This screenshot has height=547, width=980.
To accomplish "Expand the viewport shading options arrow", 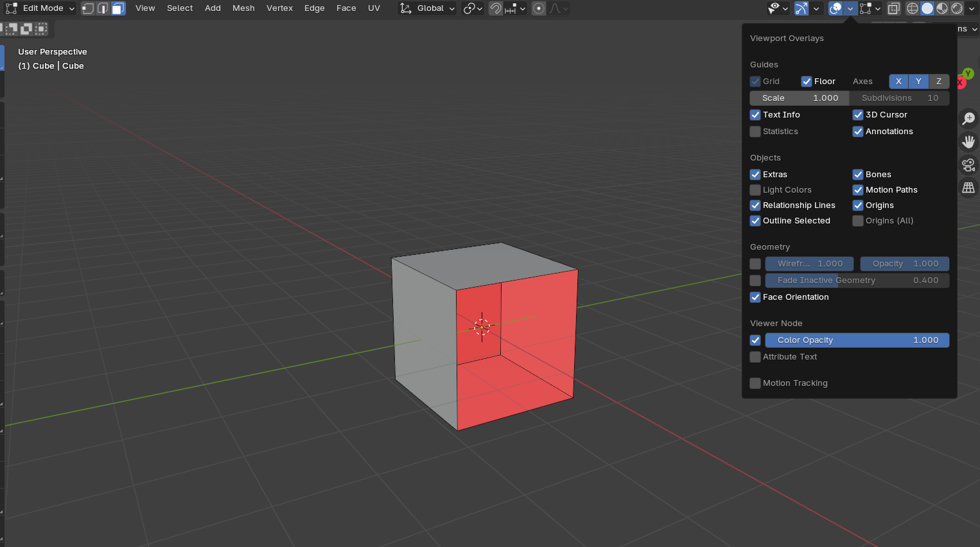I will [972, 8].
